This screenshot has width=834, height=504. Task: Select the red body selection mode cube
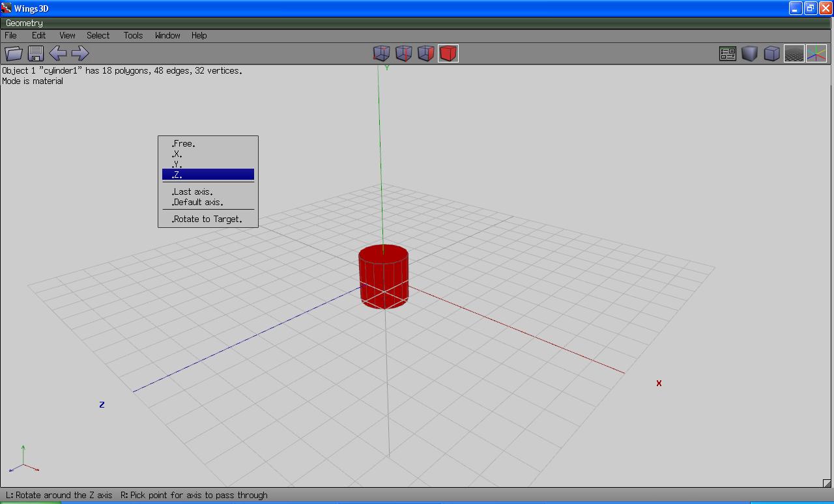pyautogui.click(x=448, y=53)
